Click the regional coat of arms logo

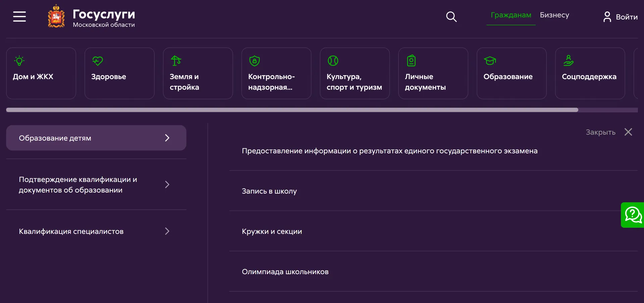click(56, 16)
